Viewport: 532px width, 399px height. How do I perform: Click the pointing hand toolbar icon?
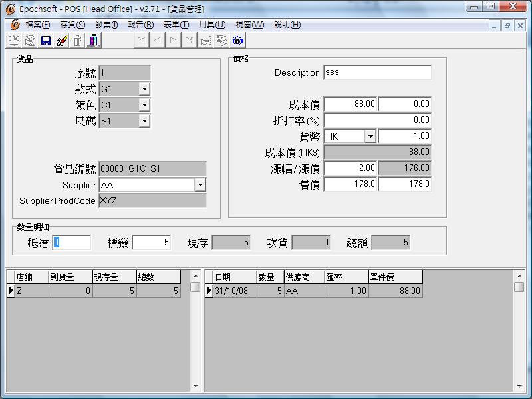pos(206,41)
